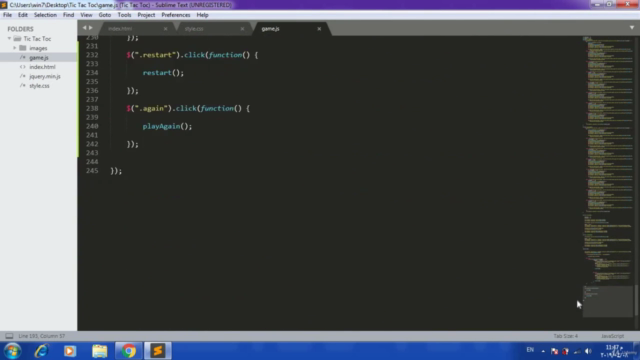This screenshot has width=640, height=360.
Task: Click the vertical scrollbar thumb
Action: [x=636, y=300]
